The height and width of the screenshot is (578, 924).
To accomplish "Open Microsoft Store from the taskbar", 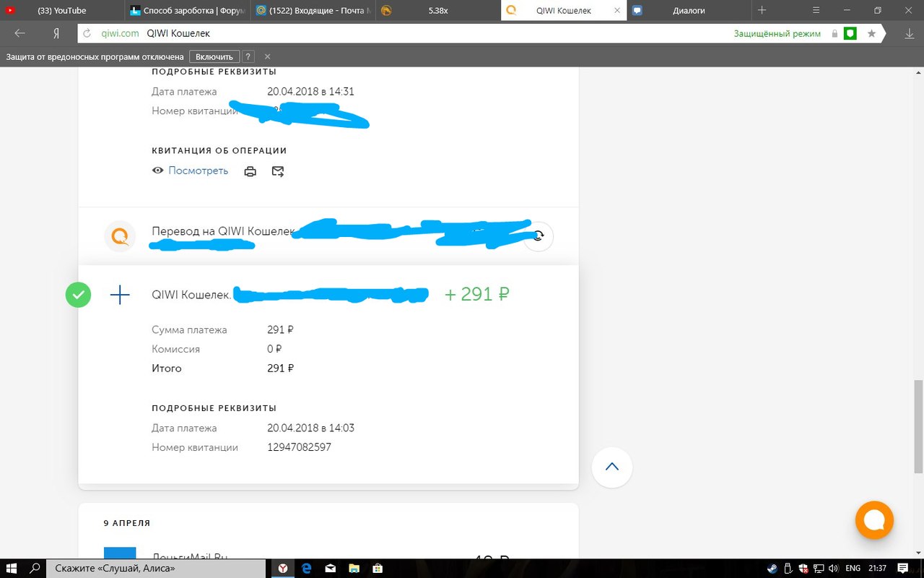I will point(377,568).
